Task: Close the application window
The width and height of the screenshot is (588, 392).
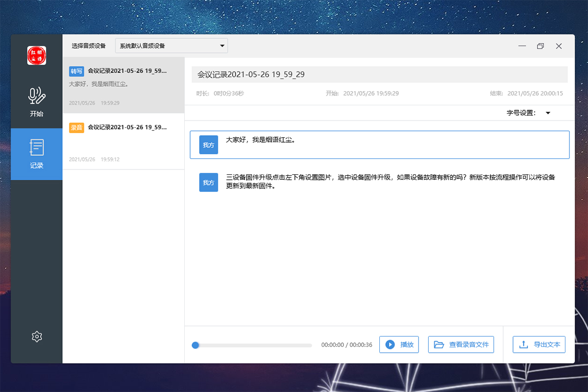Action: pyautogui.click(x=559, y=46)
